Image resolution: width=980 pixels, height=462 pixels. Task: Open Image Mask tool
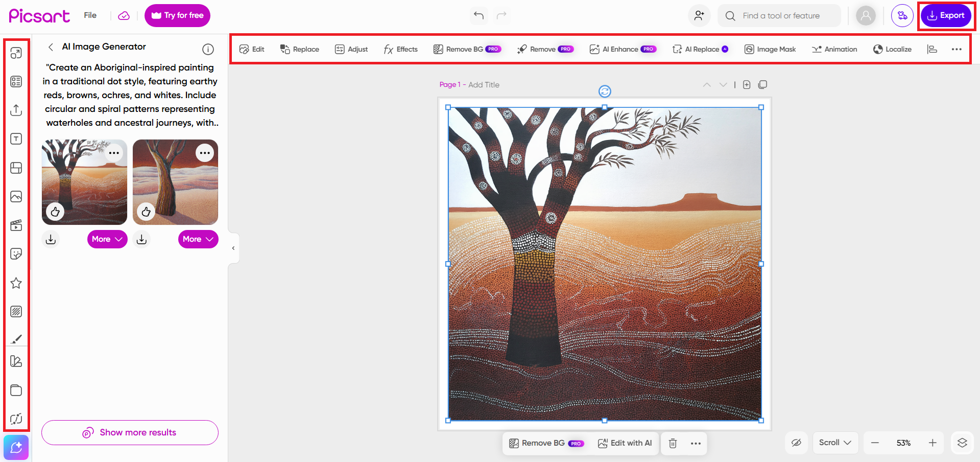click(770, 49)
